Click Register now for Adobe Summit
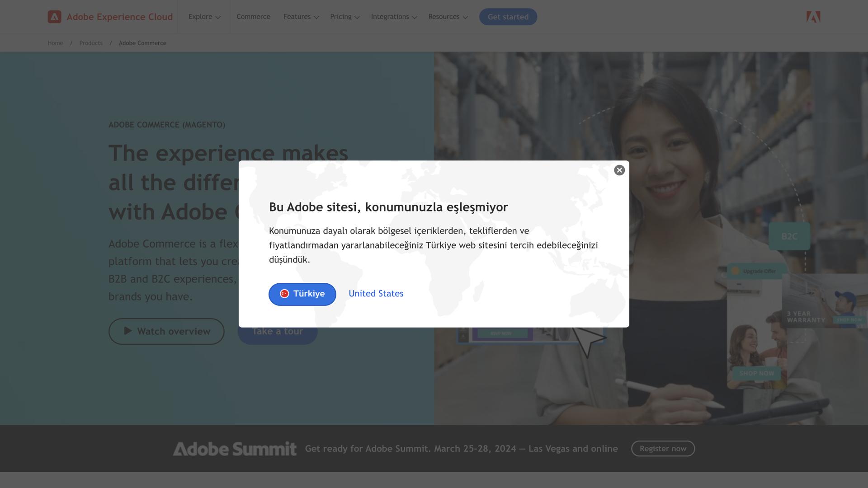This screenshot has width=868, height=488. coord(663,449)
